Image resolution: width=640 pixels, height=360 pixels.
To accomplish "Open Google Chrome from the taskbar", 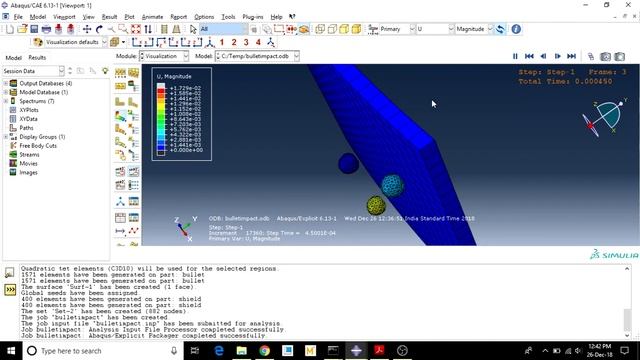I will [264, 351].
